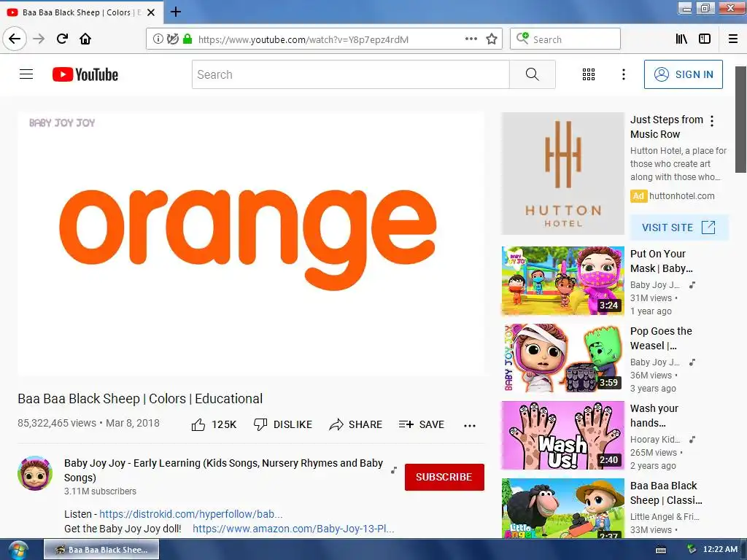
Task: Click the browser Search box
Action: [x=565, y=39]
